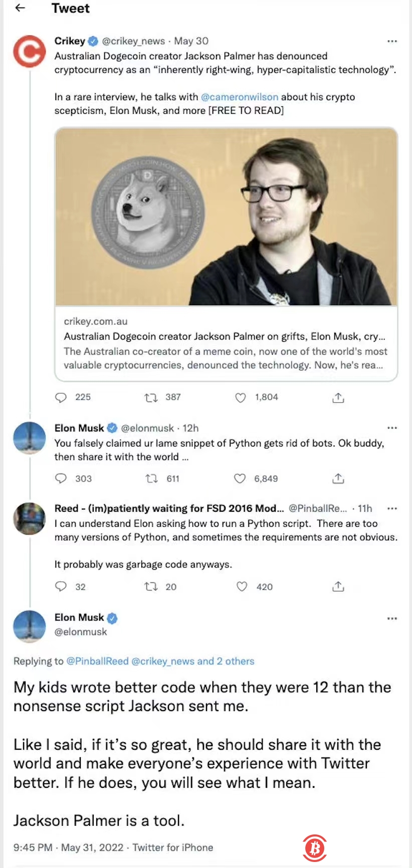The image size is (412, 868).
Task: Open the Twitter for iPhone source label
Action: pyautogui.click(x=173, y=847)
